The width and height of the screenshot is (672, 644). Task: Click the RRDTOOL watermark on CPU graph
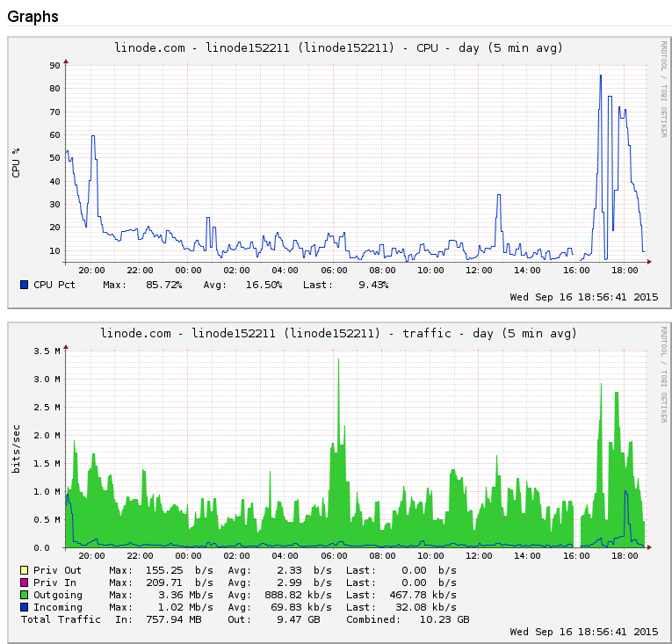coord(663,89)
